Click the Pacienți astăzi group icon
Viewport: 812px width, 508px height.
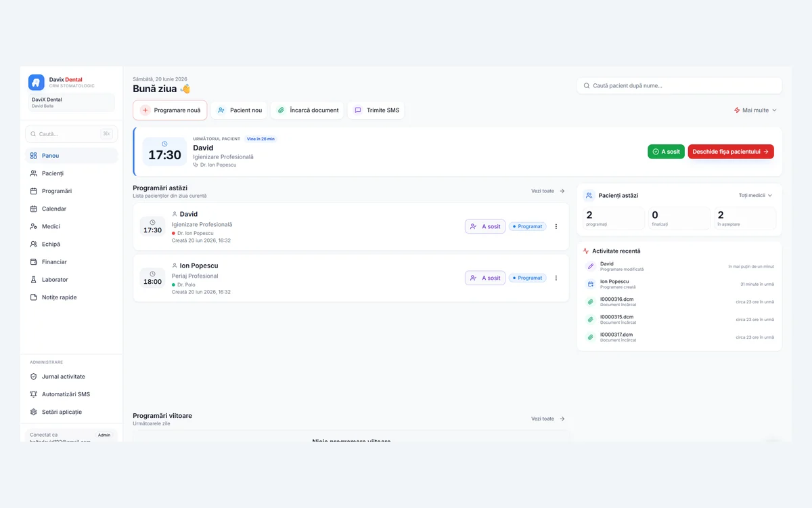(589, 195)
